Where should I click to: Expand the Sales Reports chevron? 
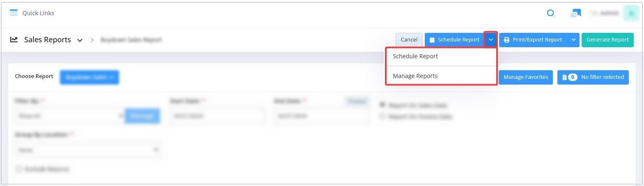80,40
